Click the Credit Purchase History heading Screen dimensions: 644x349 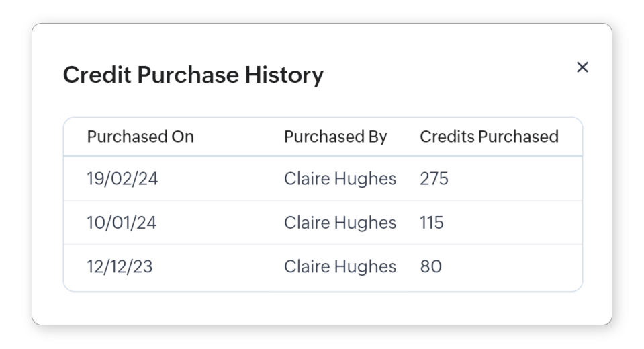pos(193,75)
